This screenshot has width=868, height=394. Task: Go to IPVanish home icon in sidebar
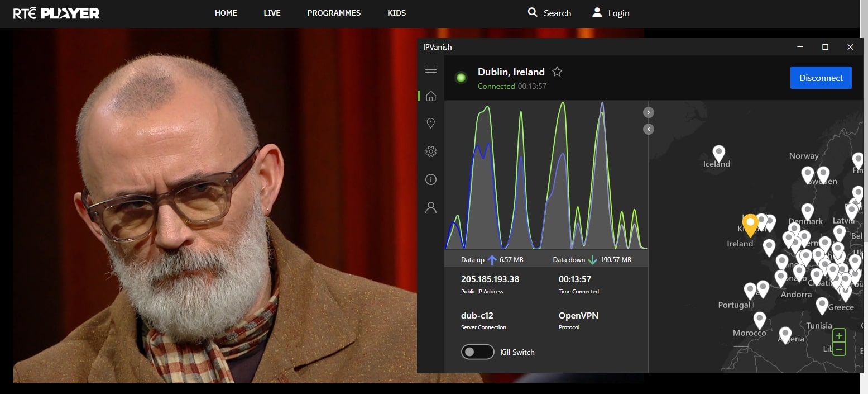430,96
